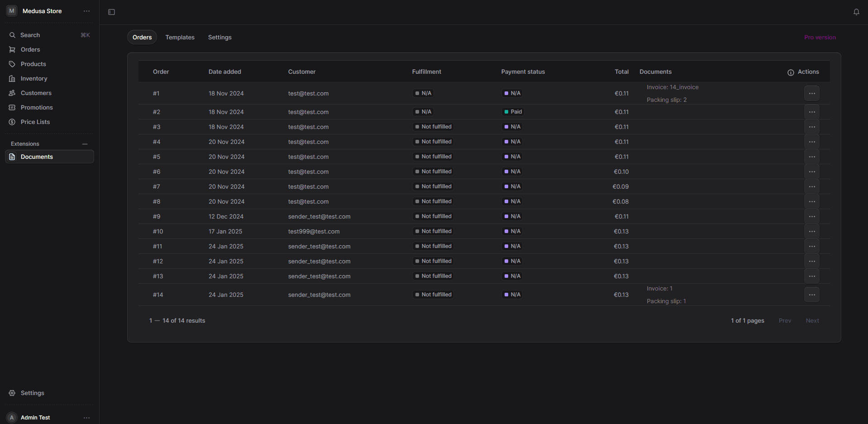868x424 pixels.
Task: Collapse the Extensions section
Action: [x=85, y=143]
